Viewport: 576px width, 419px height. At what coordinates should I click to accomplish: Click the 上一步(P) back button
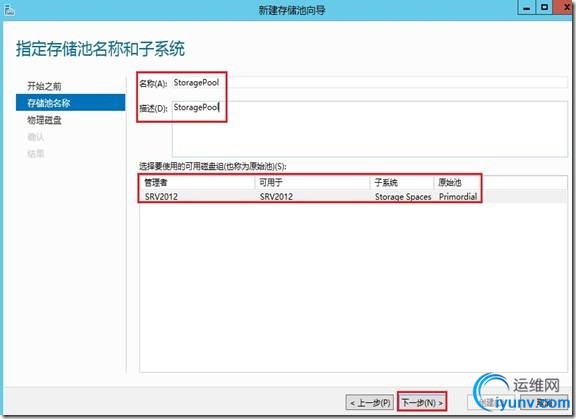click(x=370, y=403)
